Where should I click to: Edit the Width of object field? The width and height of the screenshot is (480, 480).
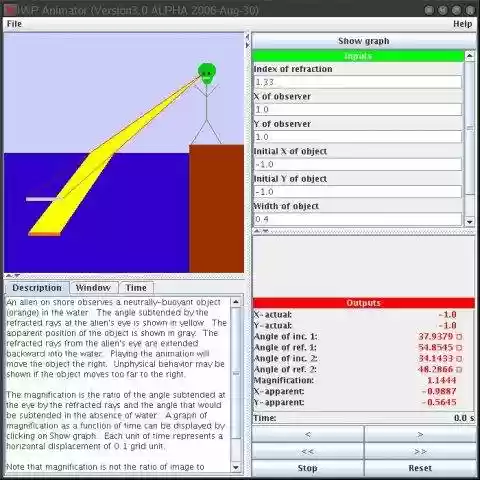(x=358, y=219)
